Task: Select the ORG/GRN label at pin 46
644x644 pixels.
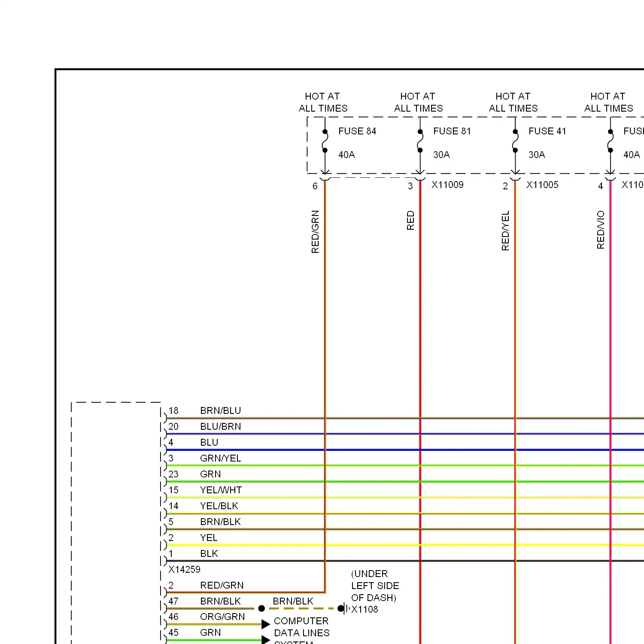Action: point(222,617)
